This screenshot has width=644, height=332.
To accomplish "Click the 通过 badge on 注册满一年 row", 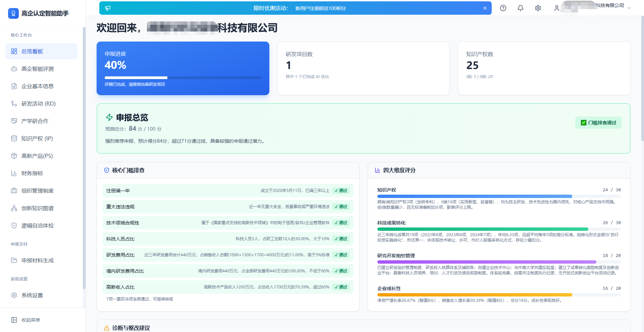I will pos(341,191).
